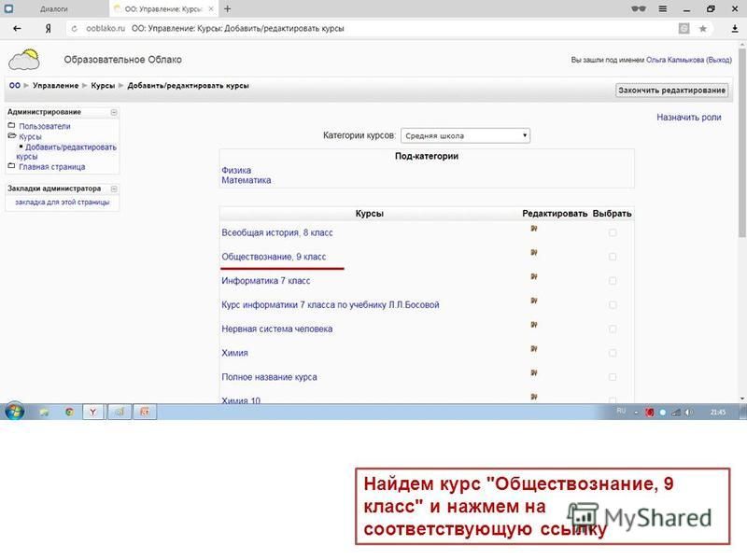Open the Категории курсов dropdown
Image resolution: width=747 pixels, height=560 pixels.
tap(465, 135)
